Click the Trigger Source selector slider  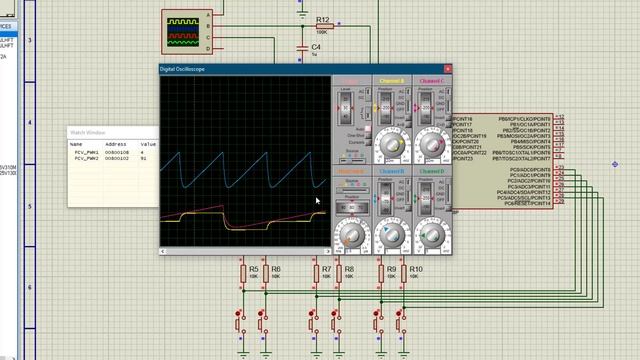(352, 160)
